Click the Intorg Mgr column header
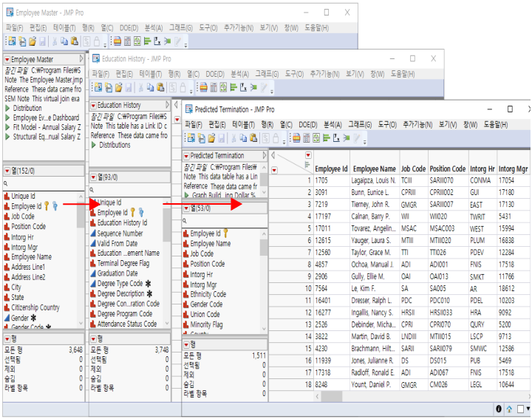Viewport: 532px width, 419px height. click(513, 169)
